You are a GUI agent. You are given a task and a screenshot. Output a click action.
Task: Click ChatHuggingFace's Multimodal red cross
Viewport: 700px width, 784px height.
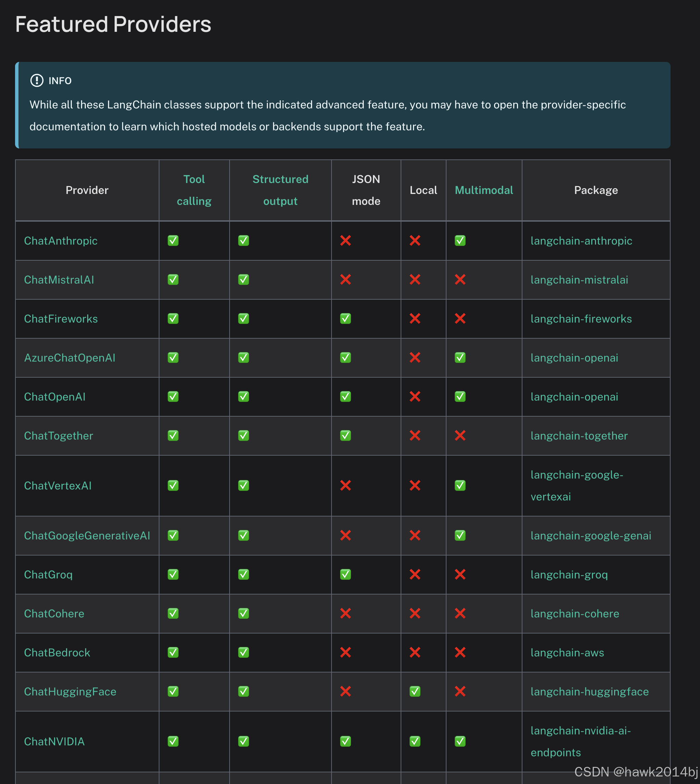pos(460,691)
